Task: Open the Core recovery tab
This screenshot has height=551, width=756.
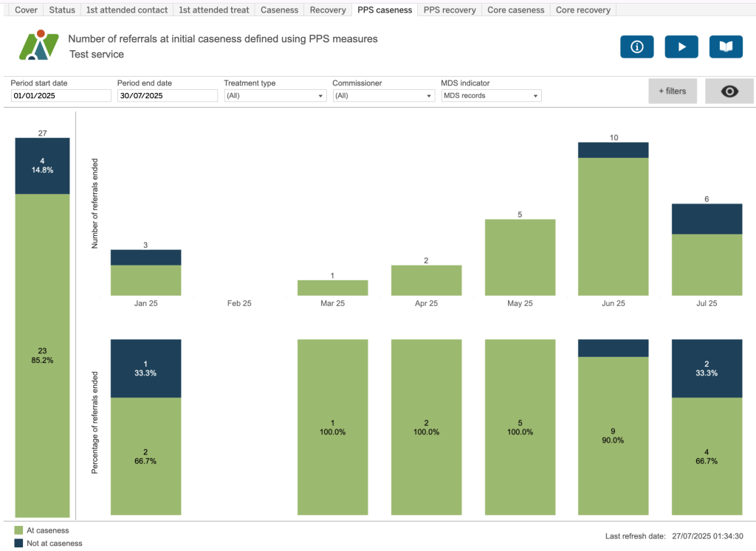Action: tap(583, 10)
